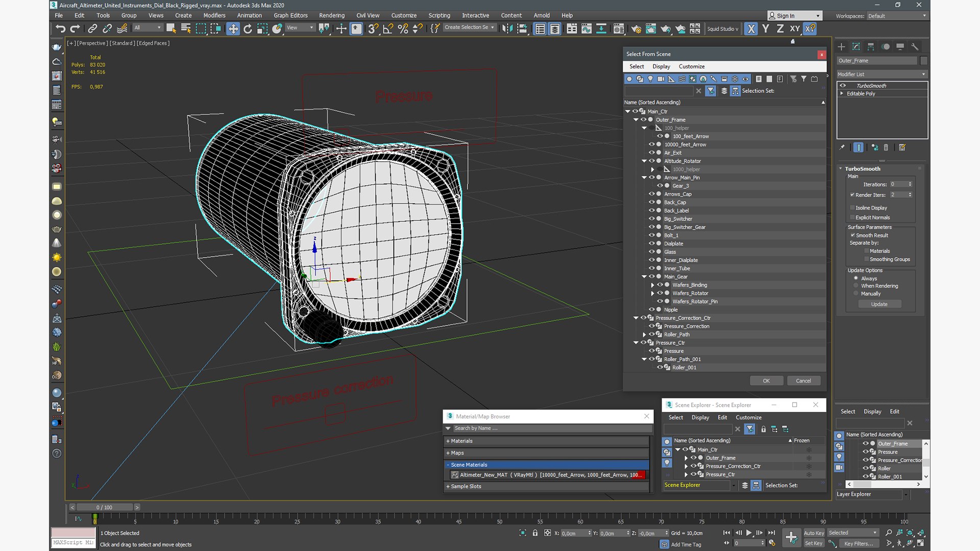This screenshot has width=980, height=551.
Task: Toggle the Angle Snap tool
Action: point(388,29)
